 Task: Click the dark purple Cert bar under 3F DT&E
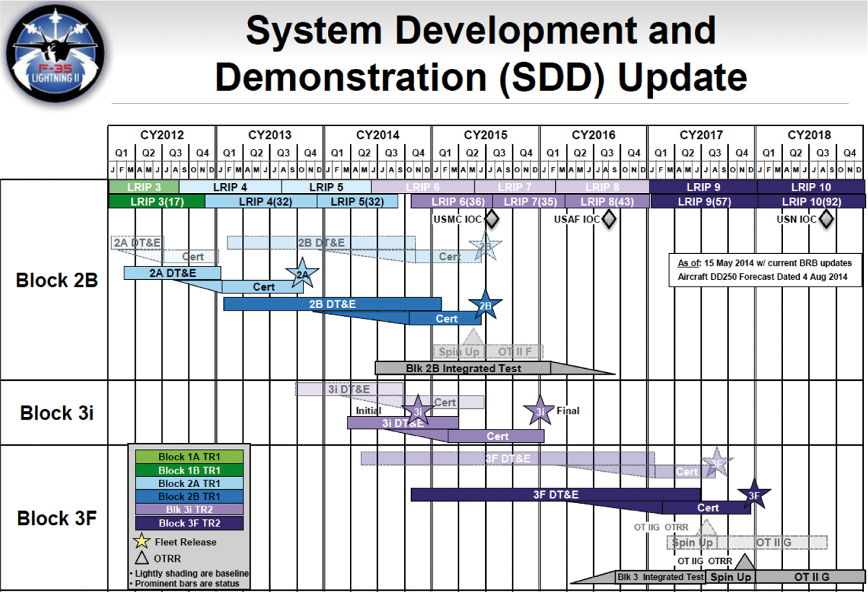[x=707, y=508]
